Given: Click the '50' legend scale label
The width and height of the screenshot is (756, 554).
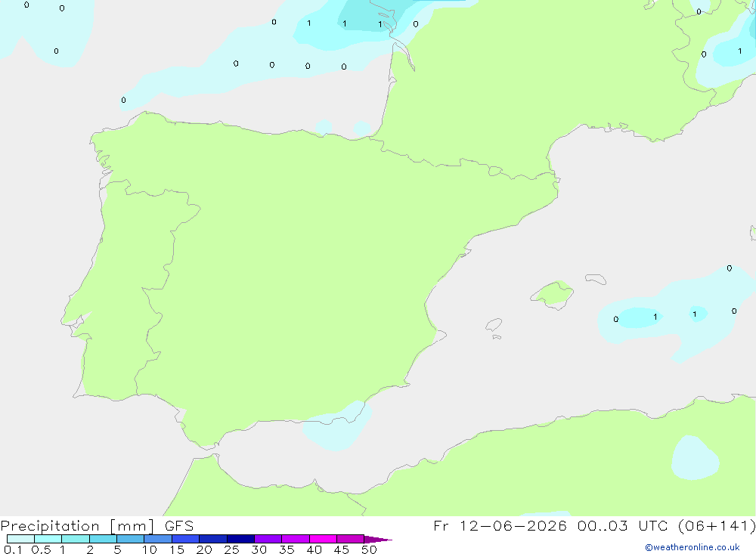Looking at the screenshot, I should [369, 549].
